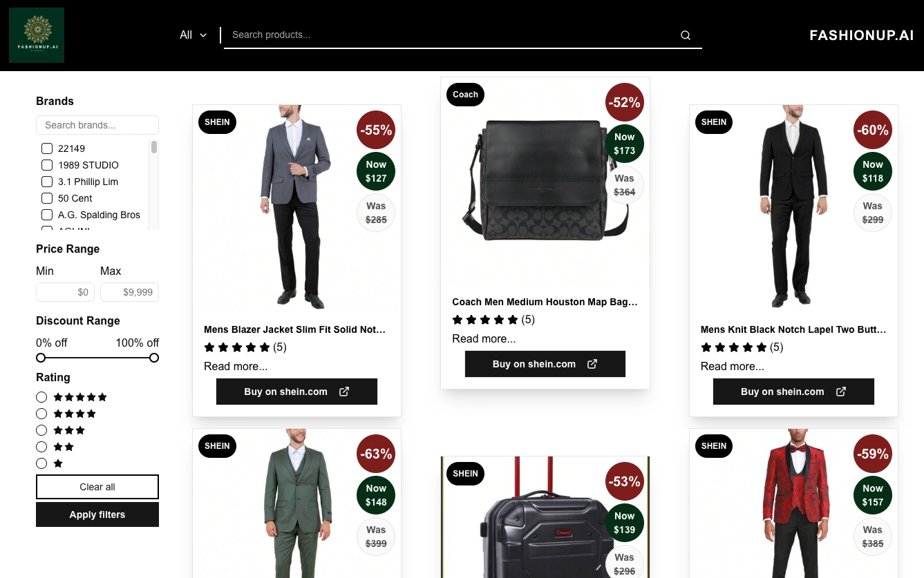Open the FashionUp.AI logo in the header
924x578 pixels.
click(x=37, y=35)
